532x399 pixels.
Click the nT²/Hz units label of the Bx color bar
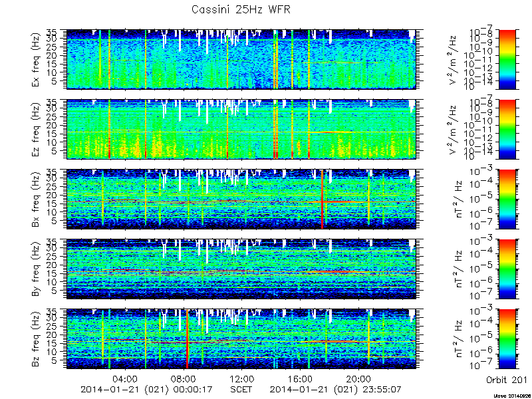click(460, 199)
